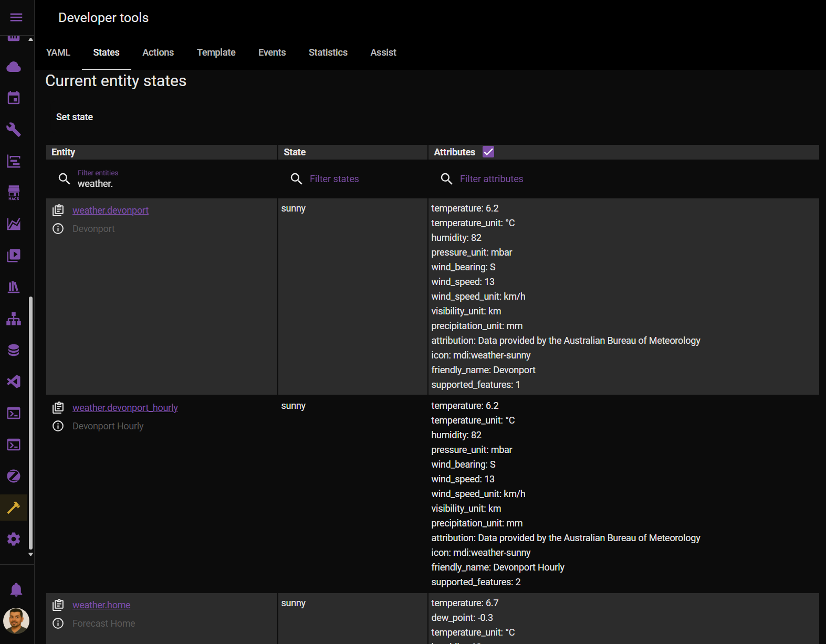Click the cloud icon in sidebar
The image size is (826, 644).
[x=14, y=67]
